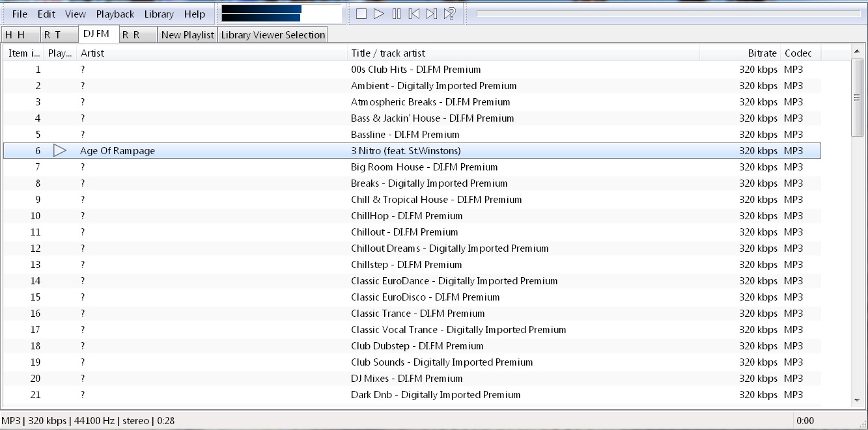The image size is (868, 430).
Task: Pause the current track
Action: coord(397,14)
